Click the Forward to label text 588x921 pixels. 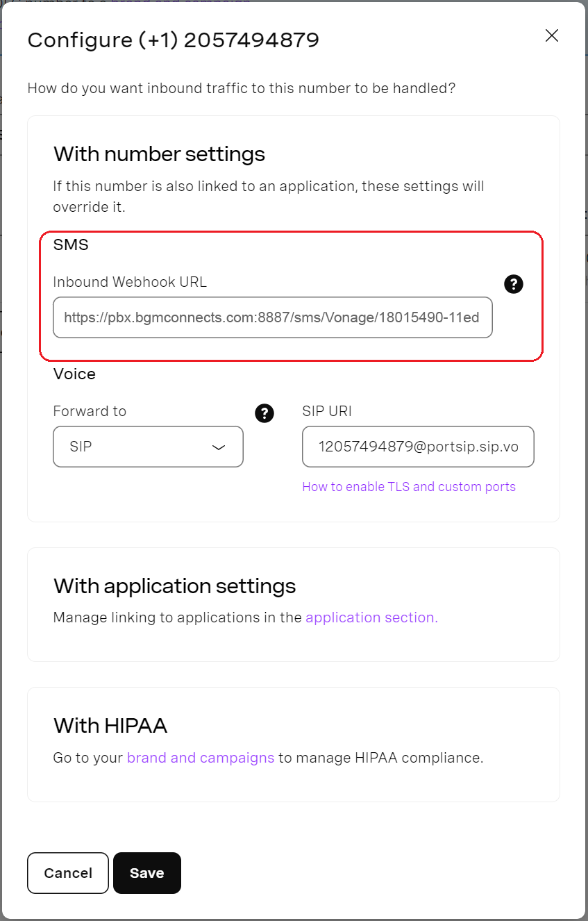(90, 411)
